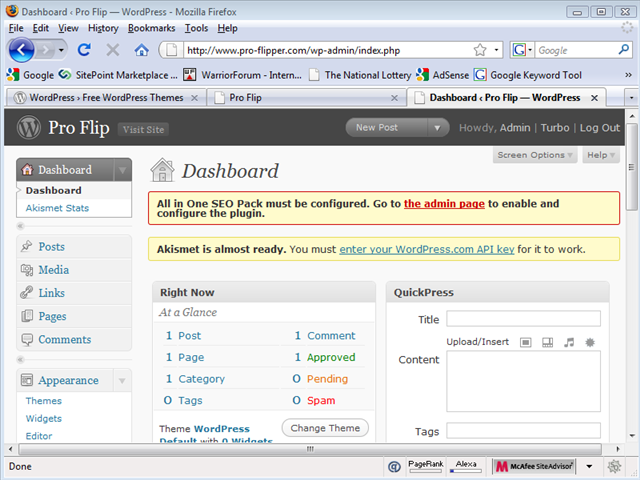Viewport: 640px width, 480px height.
Task: Switch to the Free WordPress Themes tab
Action: [106, 98]
